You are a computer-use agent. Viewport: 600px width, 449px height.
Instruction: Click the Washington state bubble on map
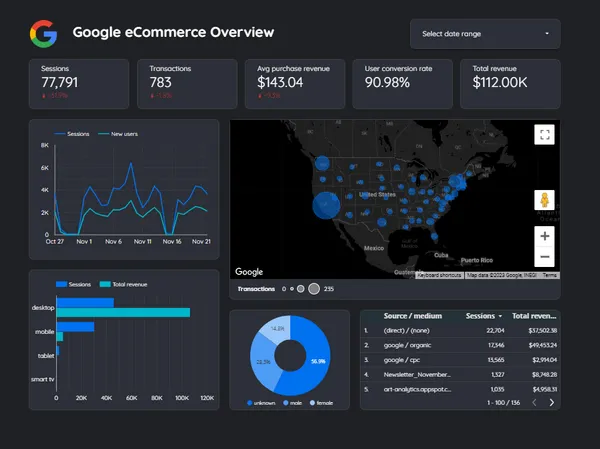coord(322,163)
